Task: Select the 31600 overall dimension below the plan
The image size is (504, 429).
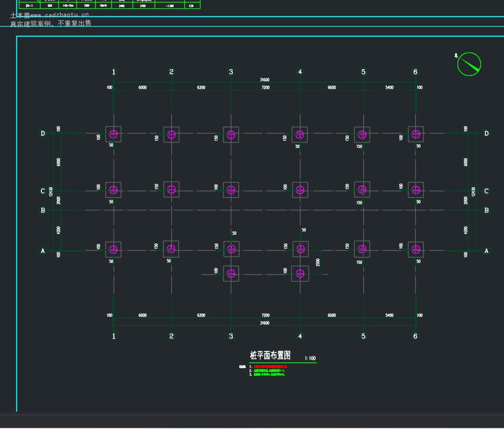Action: 264,323
